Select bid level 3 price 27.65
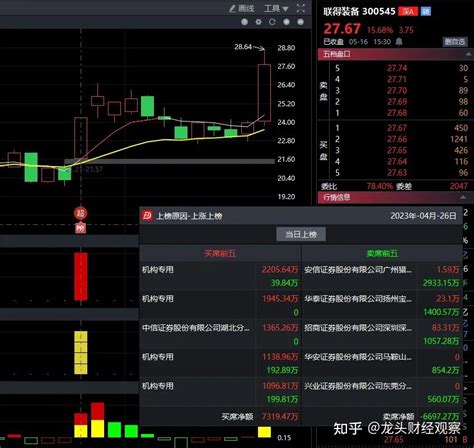 pyautogui.click(x=397, y=150)
